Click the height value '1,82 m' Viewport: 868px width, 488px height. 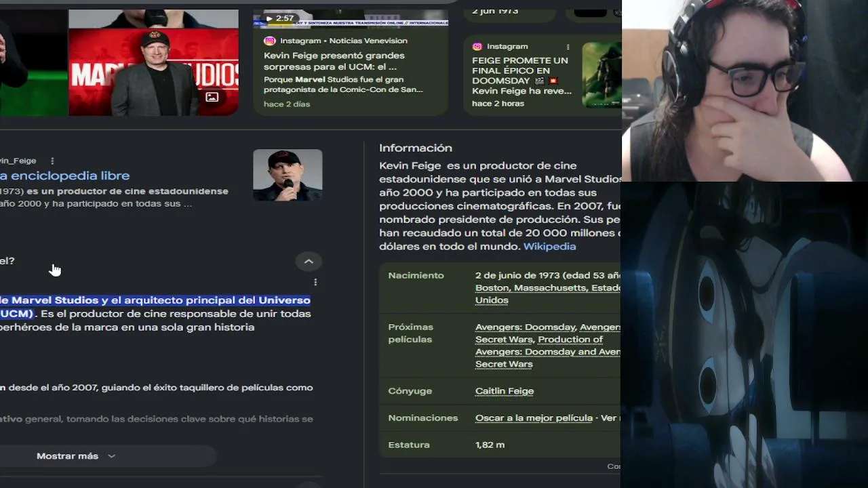pos(490,445)
